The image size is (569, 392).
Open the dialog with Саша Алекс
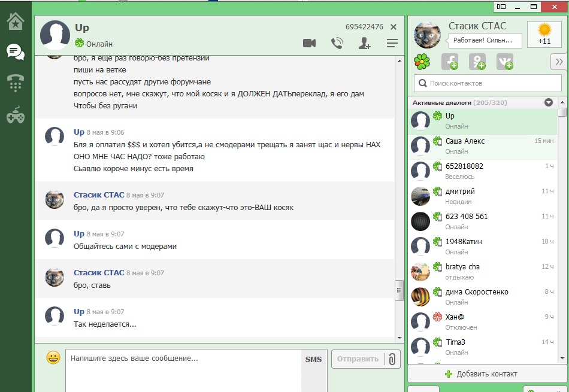(x=482, y=147)
